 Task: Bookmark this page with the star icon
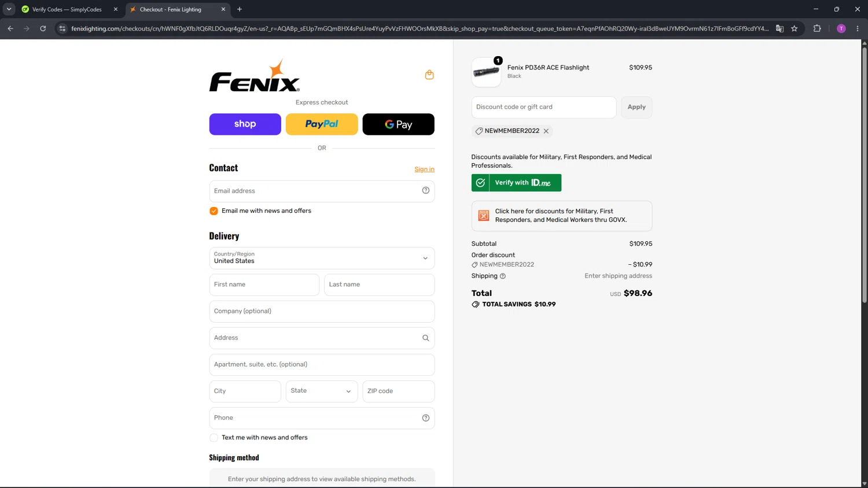795,28
